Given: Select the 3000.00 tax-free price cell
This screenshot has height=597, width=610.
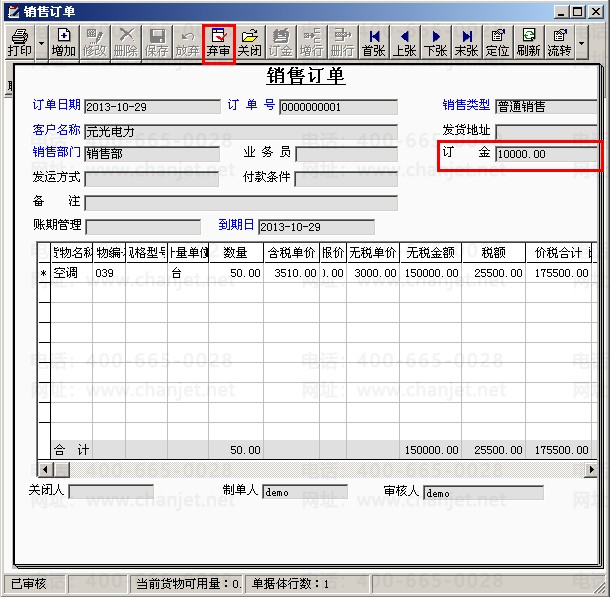Looking at the screenshot, I should coord(373,273).
